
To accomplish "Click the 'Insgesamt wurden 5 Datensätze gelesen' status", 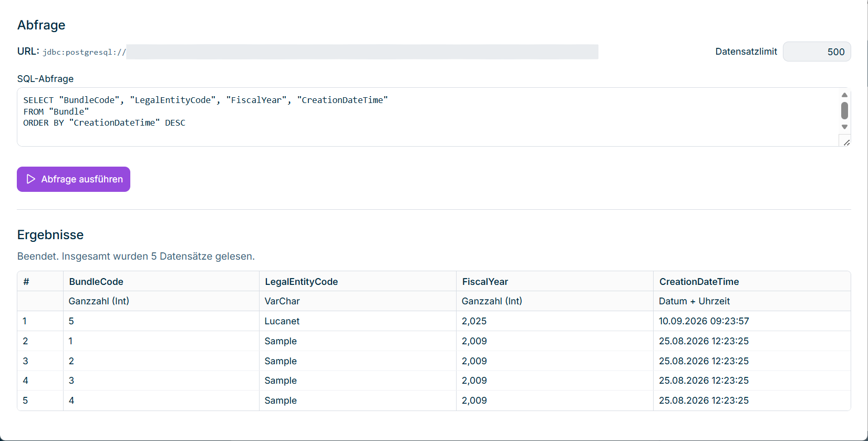I will click(x=158, y=257).
